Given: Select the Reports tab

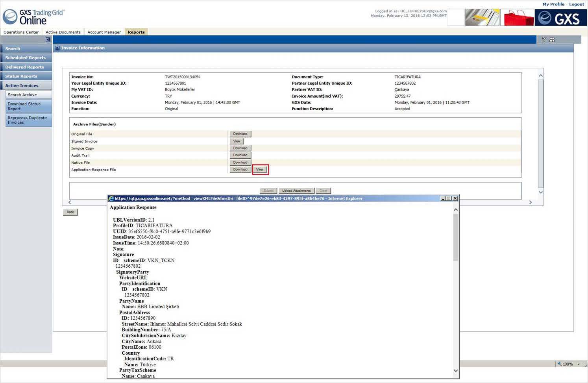Looking at the screenshot, I should tap(136, 32).
